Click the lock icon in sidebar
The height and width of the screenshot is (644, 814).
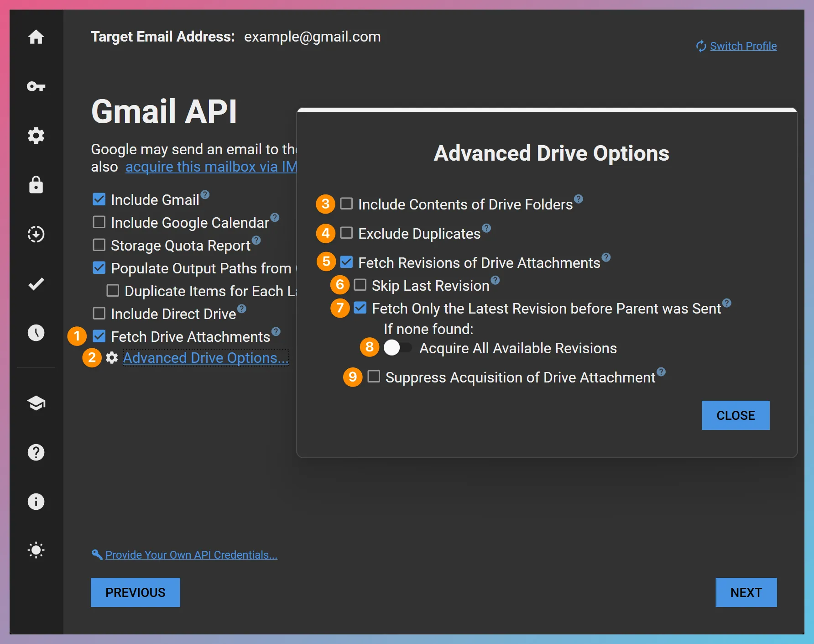(x=36, y=185)
